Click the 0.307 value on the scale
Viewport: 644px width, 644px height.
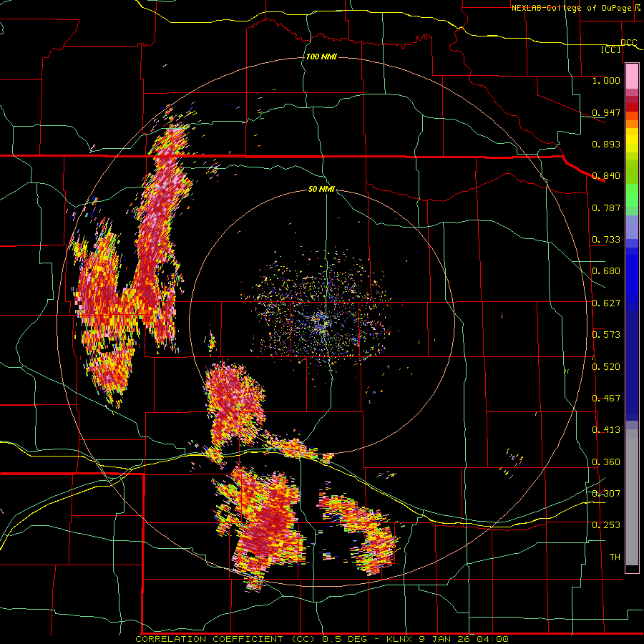tap(606, 494)
